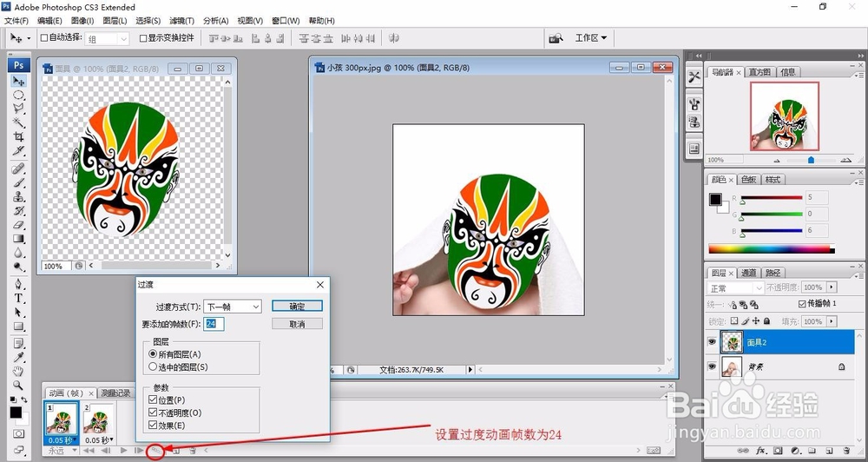Select the Zoom tool
The image size is (868, 462).
pos(18,385)
